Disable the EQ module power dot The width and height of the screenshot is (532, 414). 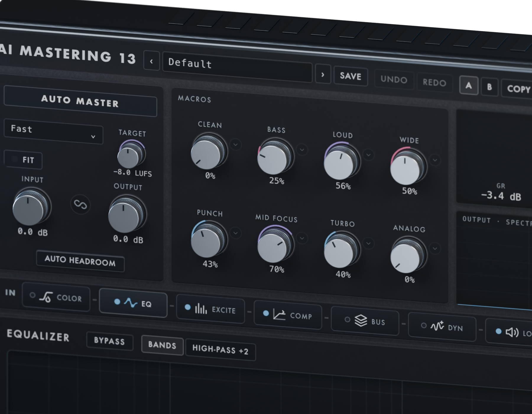[x=117, y=301]
